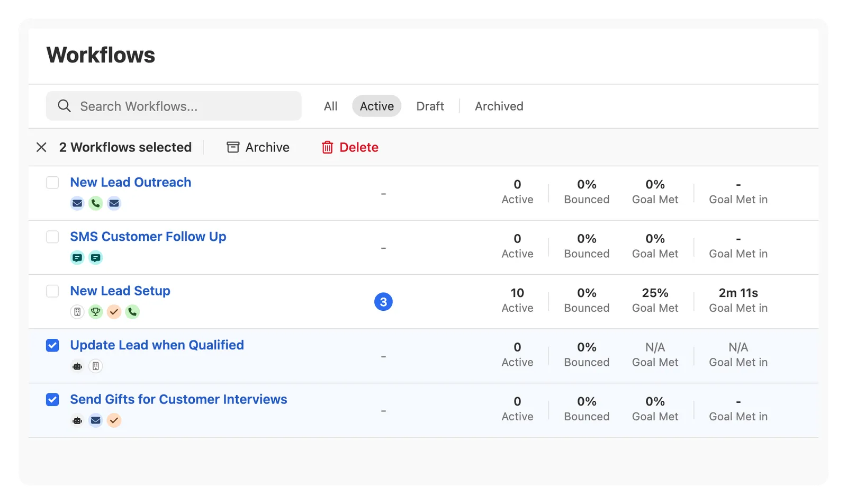Open the New Lead Outreach workflow
Screen dimensions: 847x504
[x=131, y=182]
